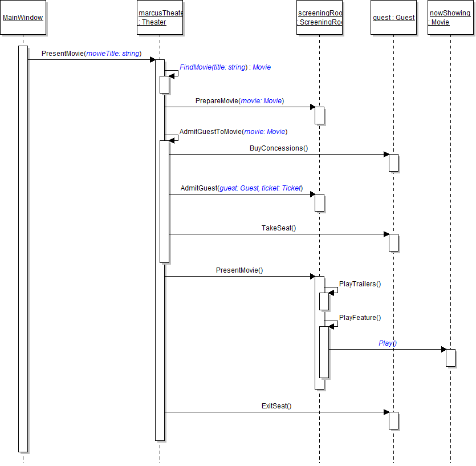The width and height of the screenshot is (476, 466).
Task: Click the PlayTrailers() self-call label
Action: [360, 283]
